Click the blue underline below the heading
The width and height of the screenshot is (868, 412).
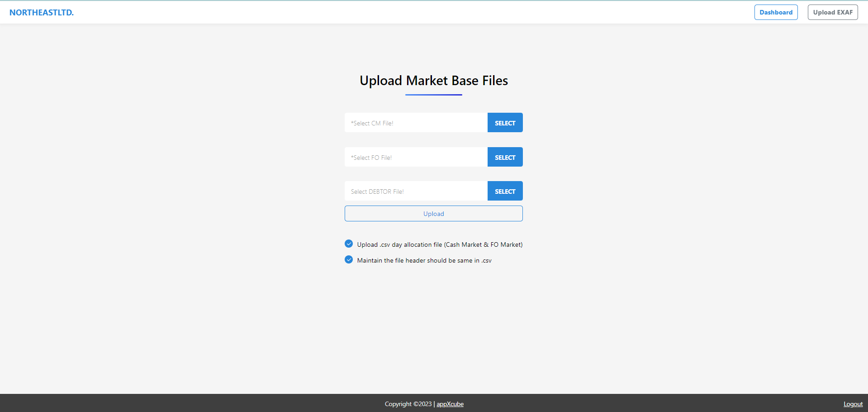pyautogui.click(x=433, y=95)
